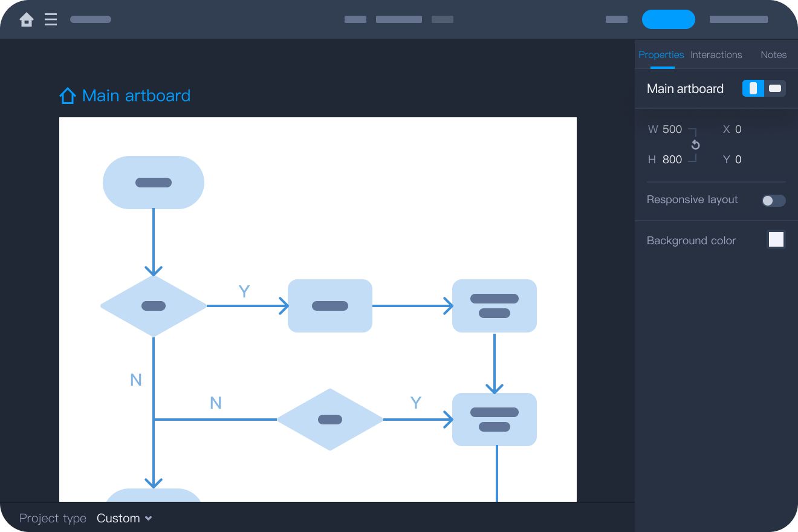Switch to the Interactions tab

pyautogui.click(x=716, y=55)
